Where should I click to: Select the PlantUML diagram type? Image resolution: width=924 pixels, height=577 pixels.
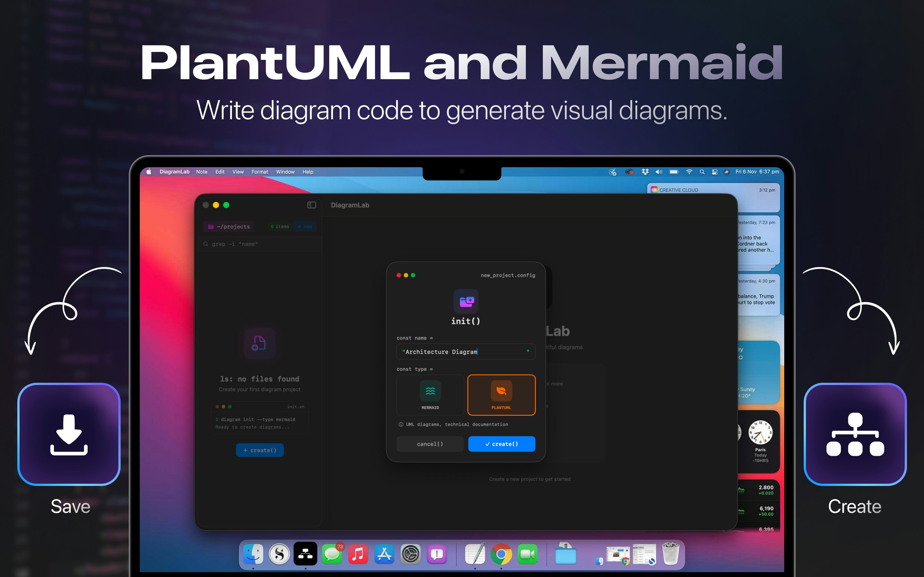coord(501,395)
